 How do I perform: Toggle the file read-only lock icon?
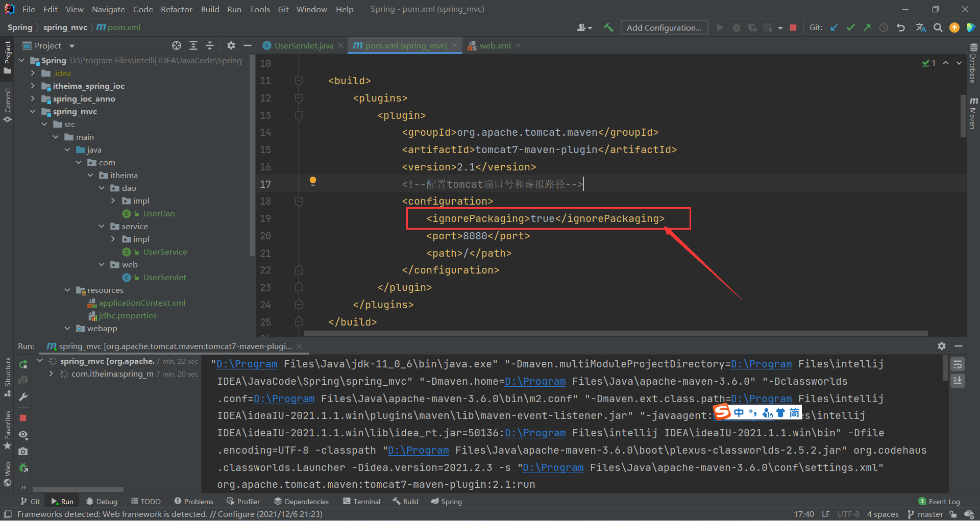click(953, 514)
